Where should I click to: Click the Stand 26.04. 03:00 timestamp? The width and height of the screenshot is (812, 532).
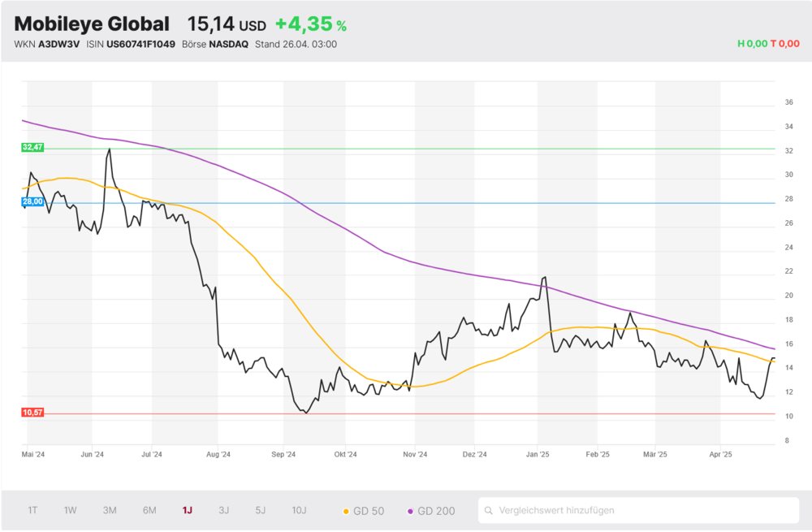[296, 45]
